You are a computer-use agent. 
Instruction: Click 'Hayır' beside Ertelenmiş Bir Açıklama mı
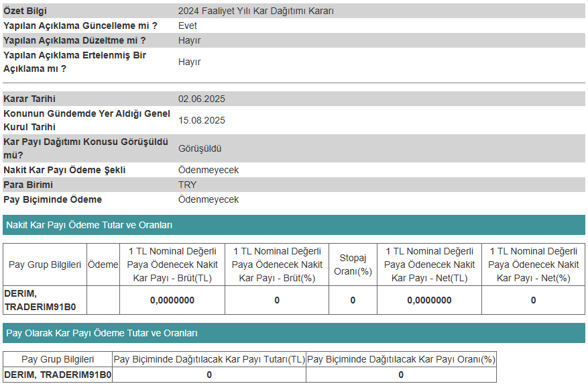pos(189,62)
